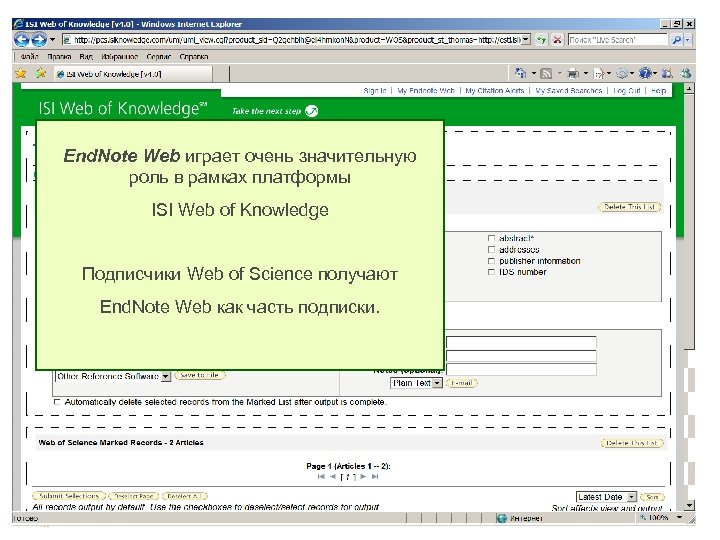Screen dimensions: 720x540
Task: Open the recent pages arrow beside Forward
Action: coord(52,40)
